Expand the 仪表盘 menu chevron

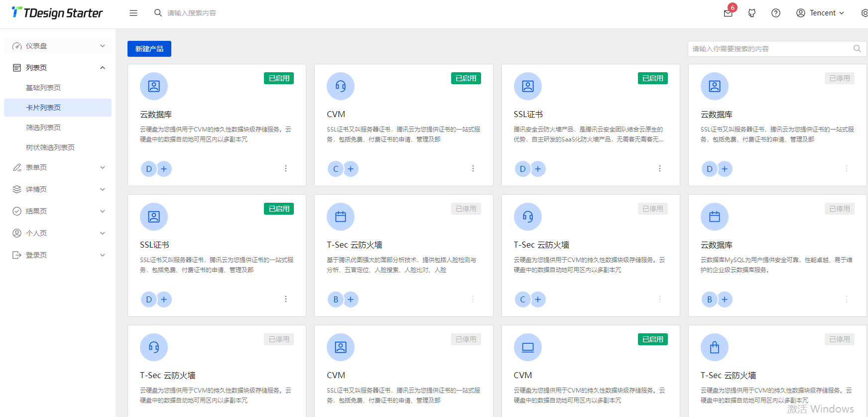pyautogui.click(x=103, y=46)
